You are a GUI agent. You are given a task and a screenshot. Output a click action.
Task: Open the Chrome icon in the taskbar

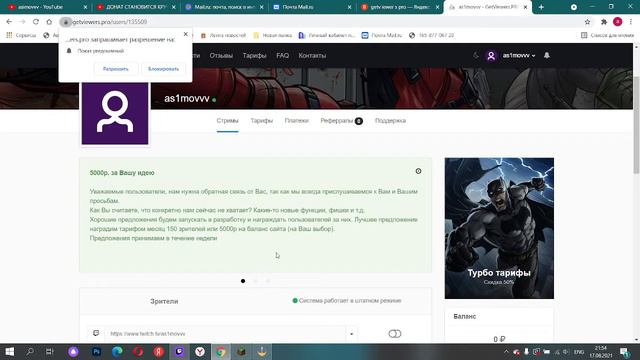[221, 351]
